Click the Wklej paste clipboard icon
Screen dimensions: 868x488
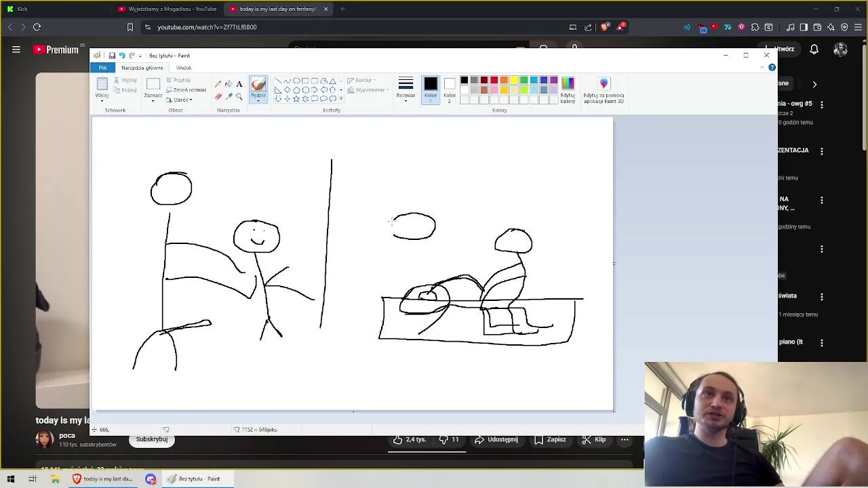pyautogui.click(x=102, y=84)
